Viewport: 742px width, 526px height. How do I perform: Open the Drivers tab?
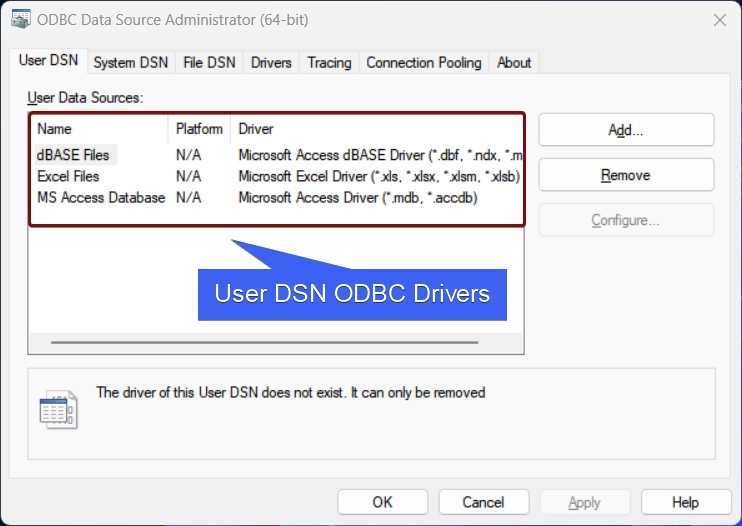(x=271, y=62)
